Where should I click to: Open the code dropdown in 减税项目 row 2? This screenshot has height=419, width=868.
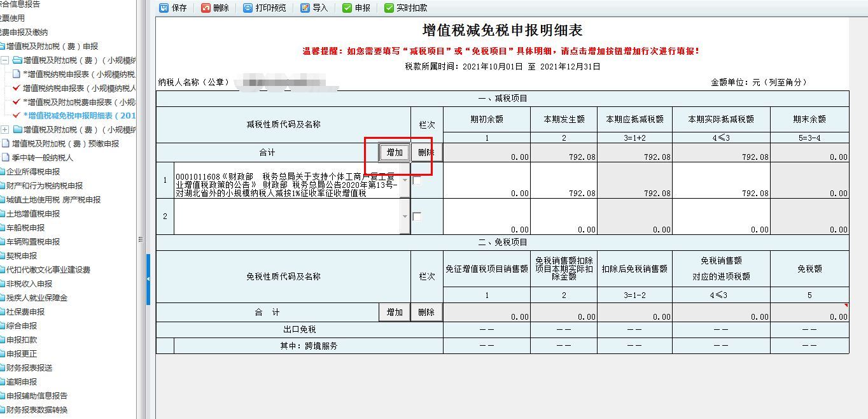[403, 216]
